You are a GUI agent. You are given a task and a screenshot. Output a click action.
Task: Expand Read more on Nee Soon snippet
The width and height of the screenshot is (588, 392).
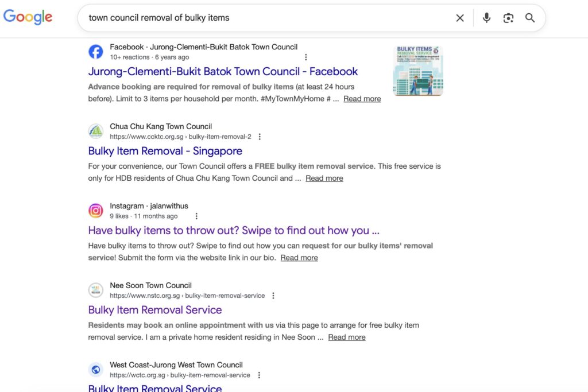tap(346, 337)
